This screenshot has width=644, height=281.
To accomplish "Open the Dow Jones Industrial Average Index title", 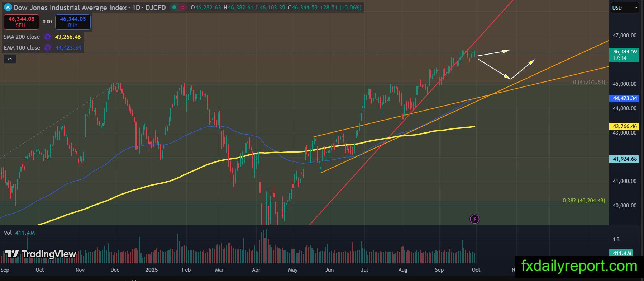I will [x=70, y=7].
